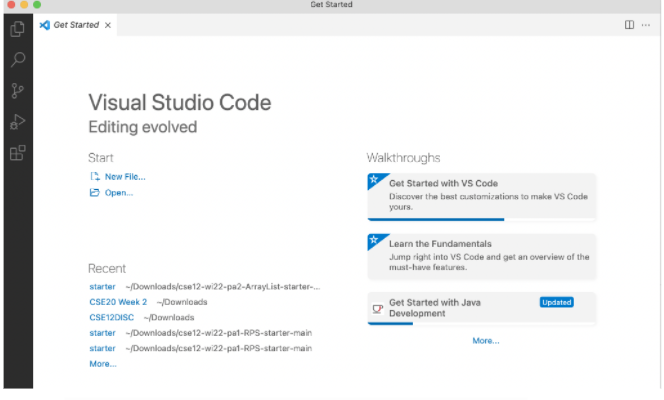Open recent folder CSE12DISC

coord(111,317)
